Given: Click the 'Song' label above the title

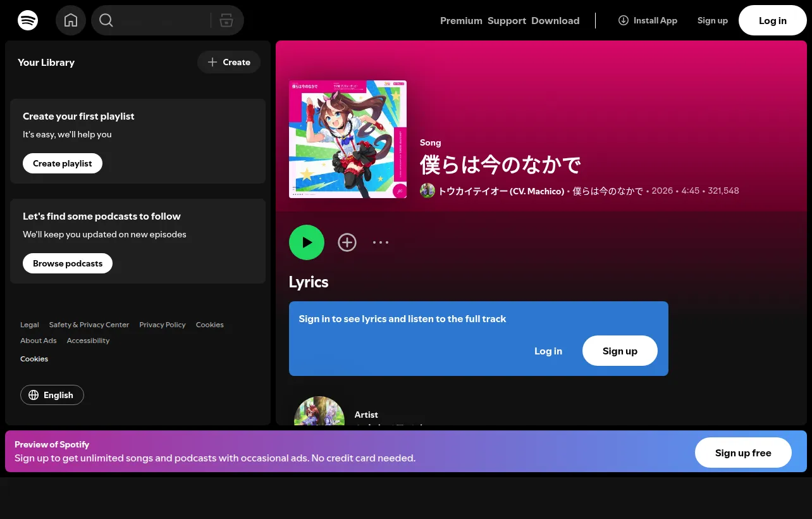Looking at the screenshot, I should coord(431,142).
